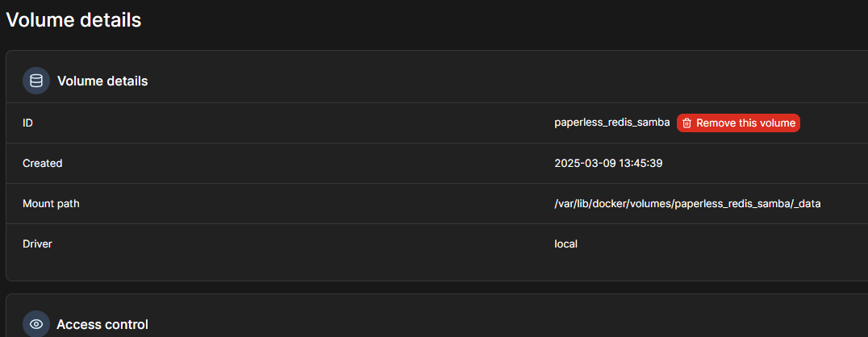Remove this volume using the red button label
868x337 pixels.
[x=745, y=123]
